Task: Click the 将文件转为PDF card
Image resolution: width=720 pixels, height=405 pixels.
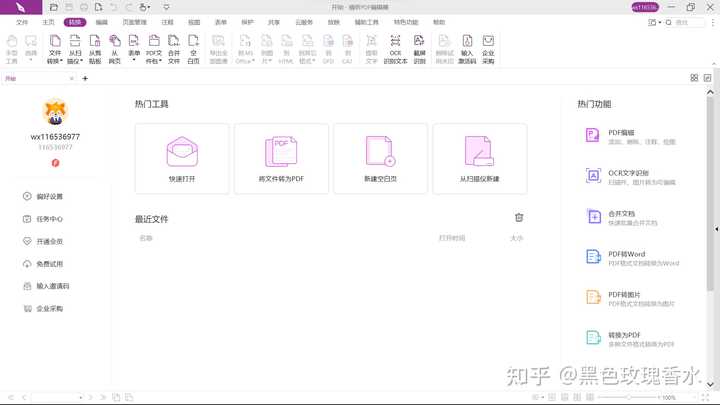Action: [x=281, y=158]
